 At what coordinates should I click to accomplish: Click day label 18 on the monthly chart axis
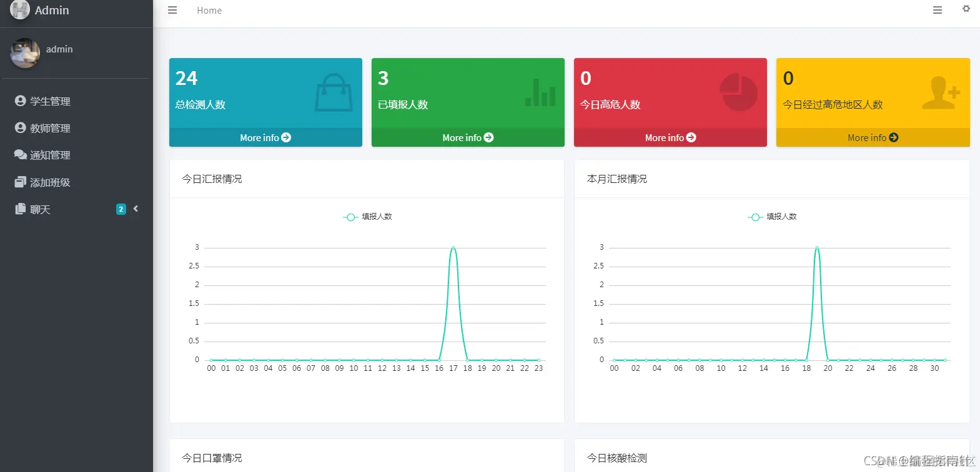806,368
